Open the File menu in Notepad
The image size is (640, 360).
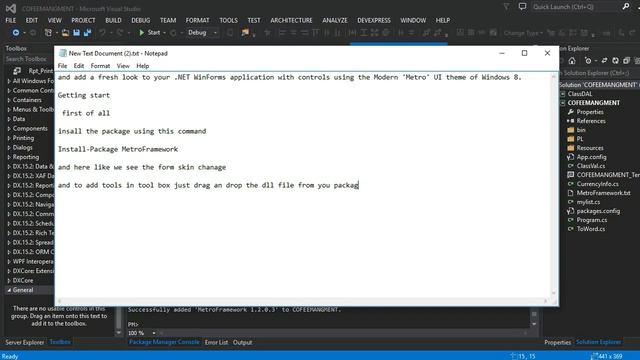tap(62, 66)
